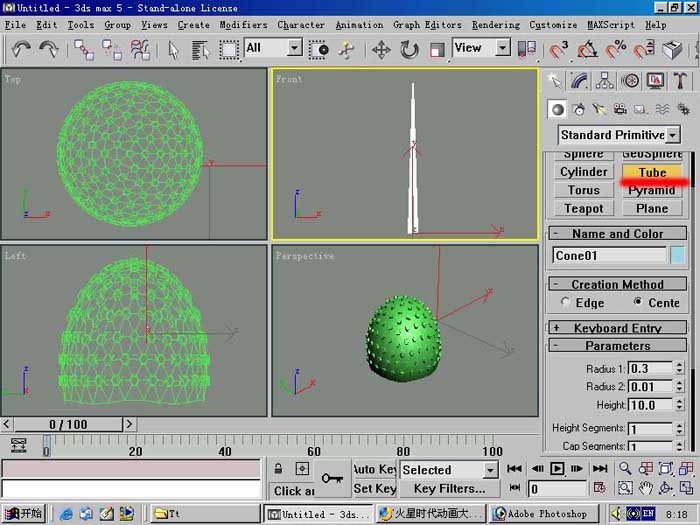Image resolution: width=700 pixels, height=525 pixels.
Task: Open the Rendering menu
Action: pyautogui.click(x=496, y=25)
